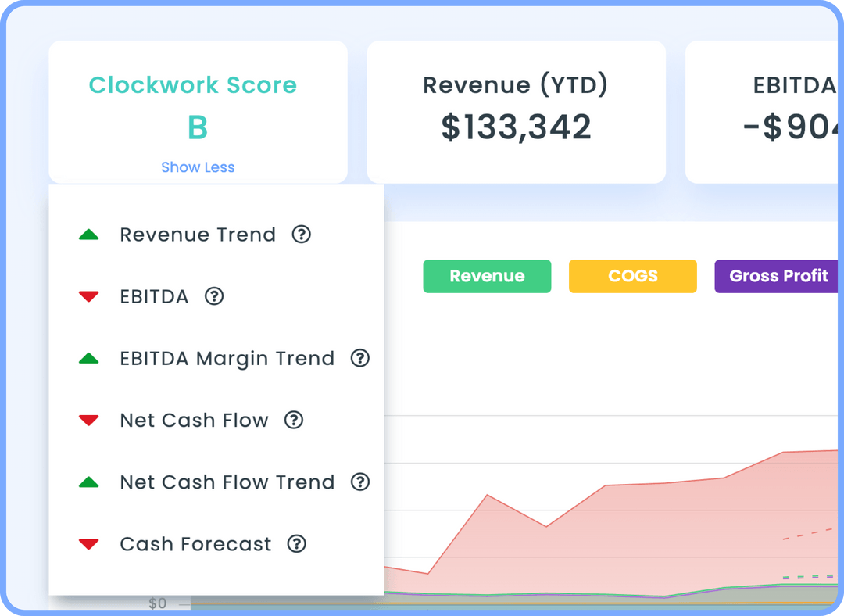
Task: Open the Revenue Trend help tooltip icon
Action: point(301,235)
